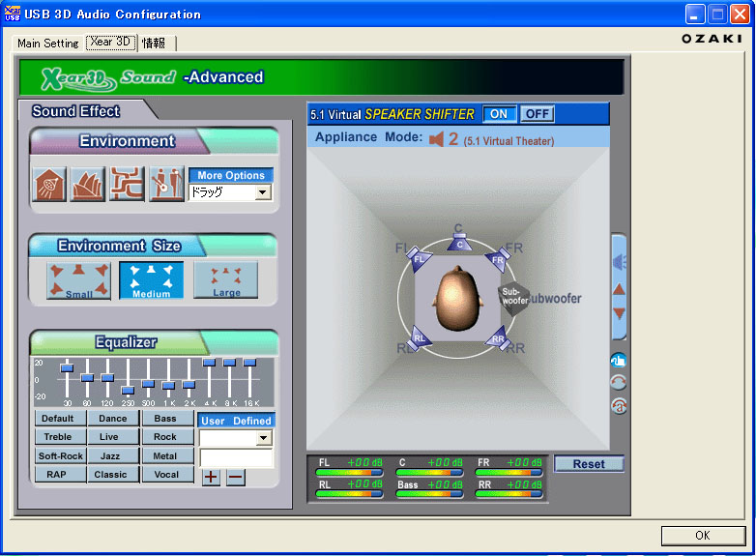Click the add user preset plus icon
This screenshot has width=756, height=556.
click(x=211, y=477)
